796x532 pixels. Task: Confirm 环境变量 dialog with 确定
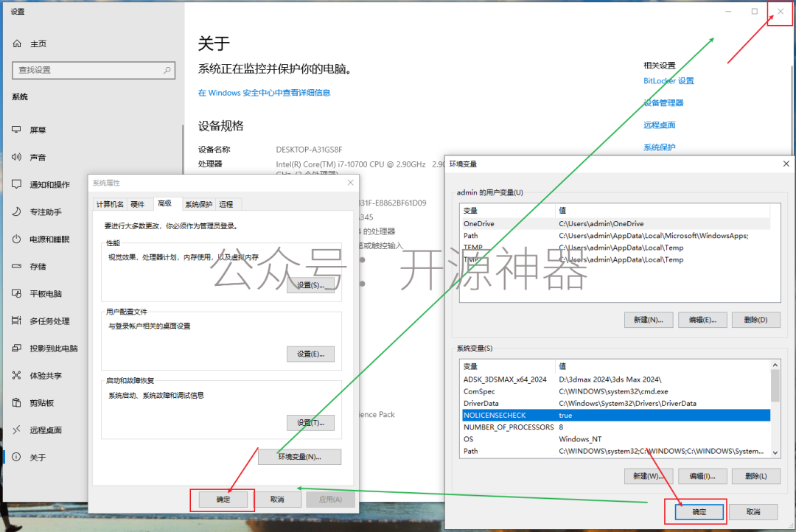[699, 511]
